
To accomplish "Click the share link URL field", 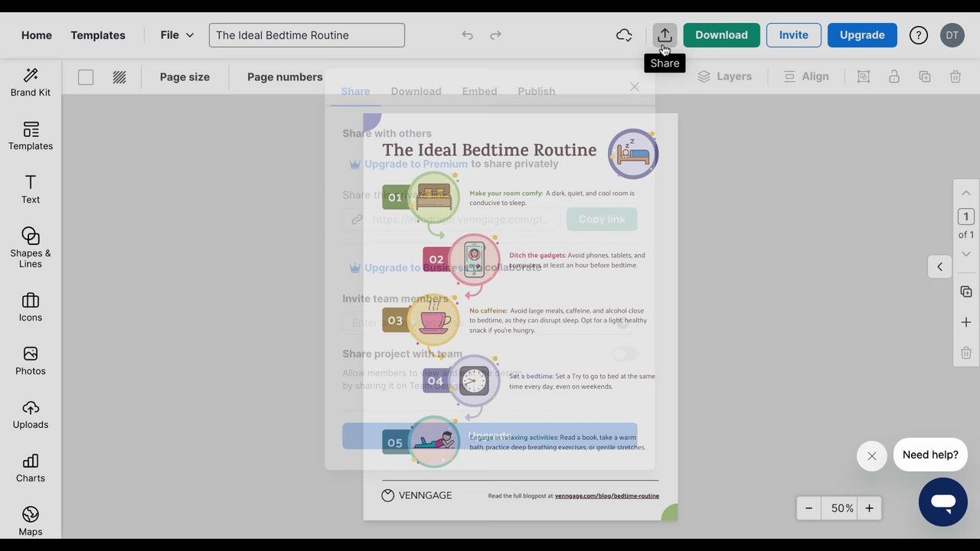I will click(452, 219).
